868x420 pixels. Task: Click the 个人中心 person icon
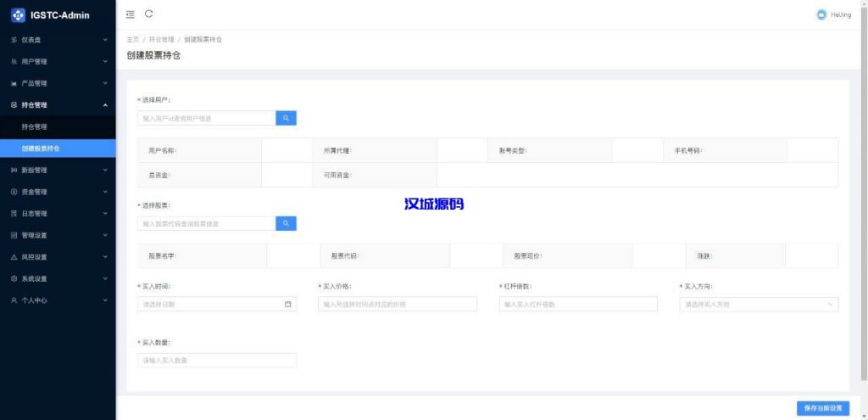click(x=14, y=300)
